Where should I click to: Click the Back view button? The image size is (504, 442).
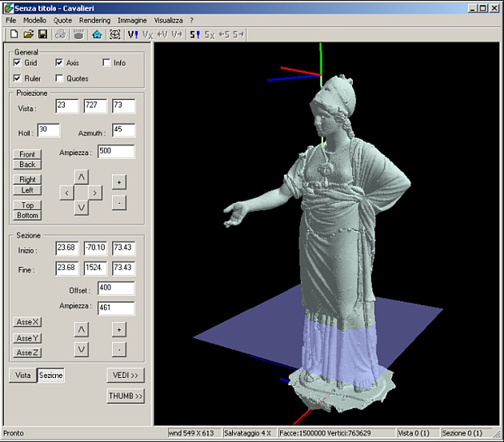(27, 165)
